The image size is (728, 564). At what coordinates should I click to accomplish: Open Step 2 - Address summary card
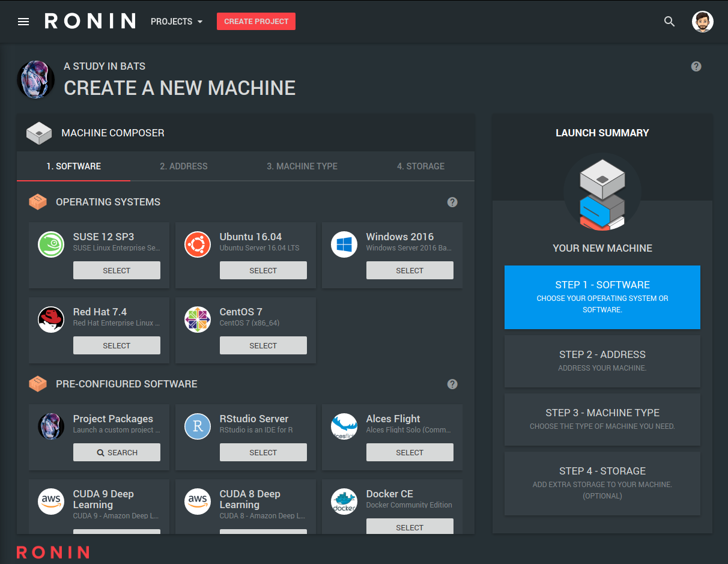[602, 361]
